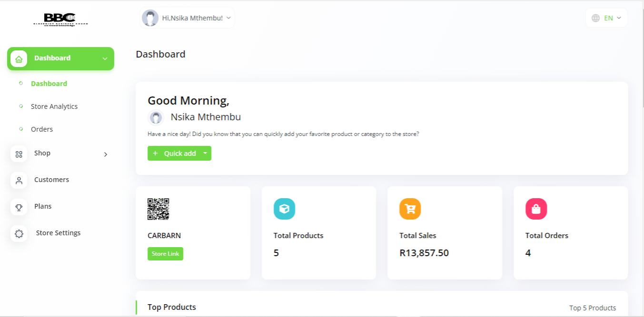Click the CARBARN QR code image
This screenshot has width=644, height=317.
pos(158,209)
